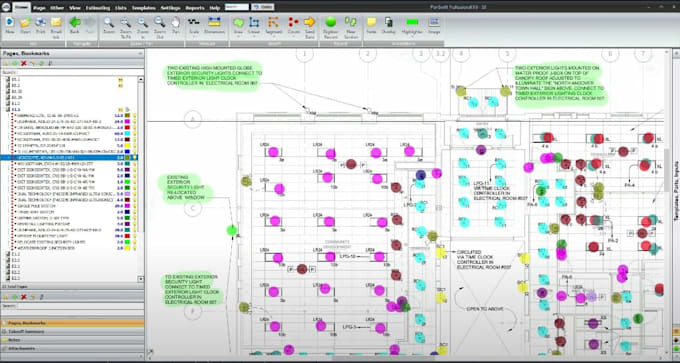Click green swatch for Relocate Existing Security Lights
Viewport: 680px width, 363px height.
tap(127, 242)
